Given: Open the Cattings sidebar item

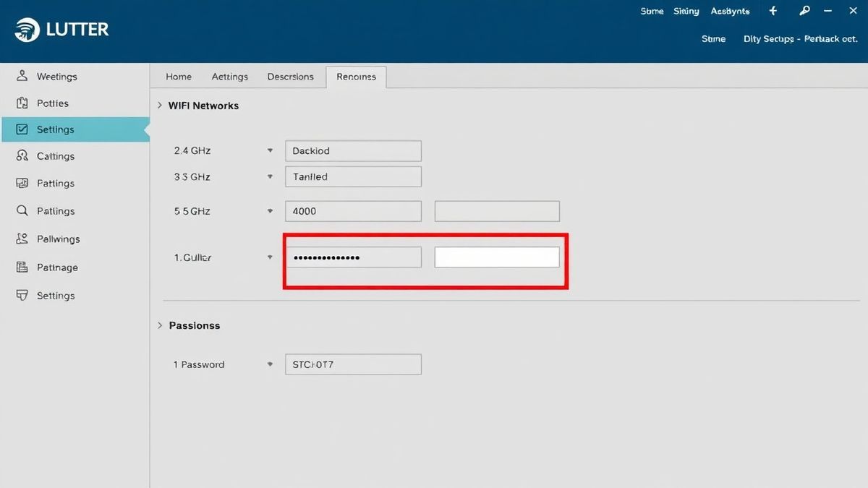Looking at the screenshot, I should click(x=75, y=155).
